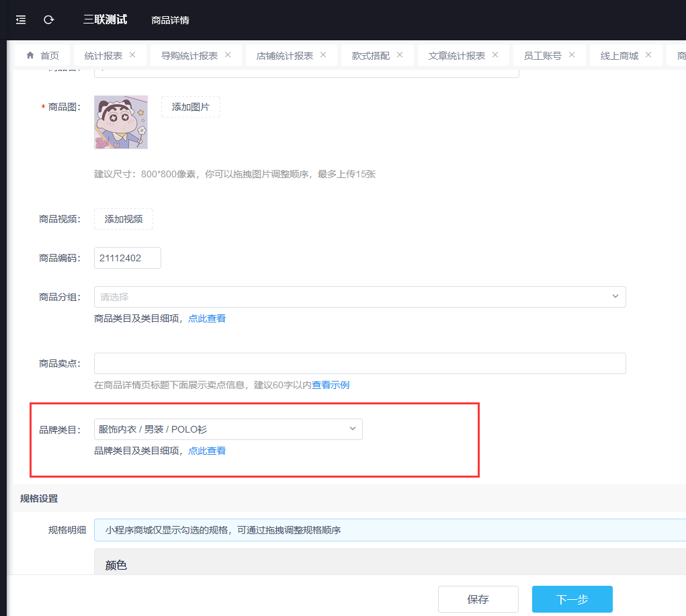The height and width of the screenshot is (616, 686).
Task: Click the 商品编码 input field
Action: click(127, 258)
